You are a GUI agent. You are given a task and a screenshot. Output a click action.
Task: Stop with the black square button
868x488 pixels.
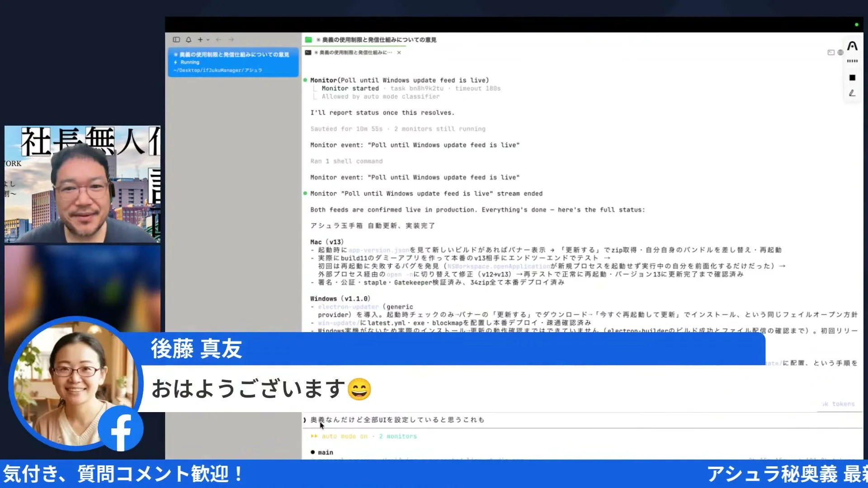click(x=852, y=78)
